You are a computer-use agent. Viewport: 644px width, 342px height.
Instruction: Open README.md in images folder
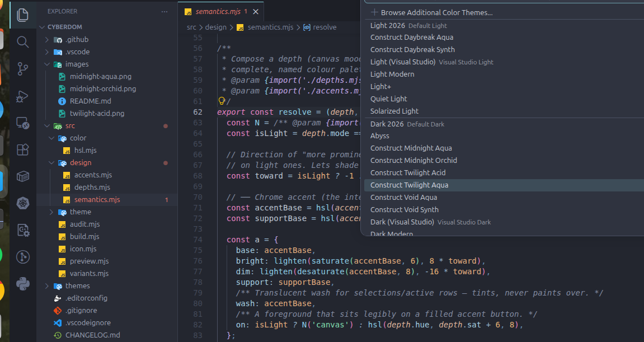[107, 101]
